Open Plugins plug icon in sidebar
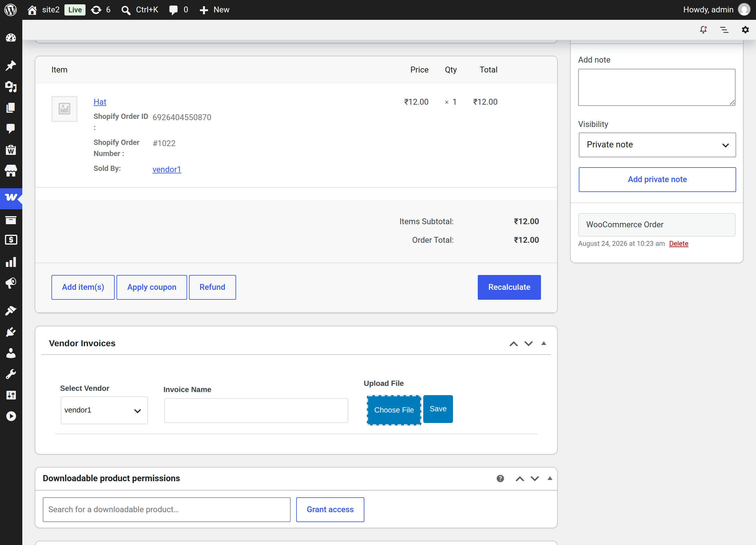The image size is (756, 545). [11, 332]
